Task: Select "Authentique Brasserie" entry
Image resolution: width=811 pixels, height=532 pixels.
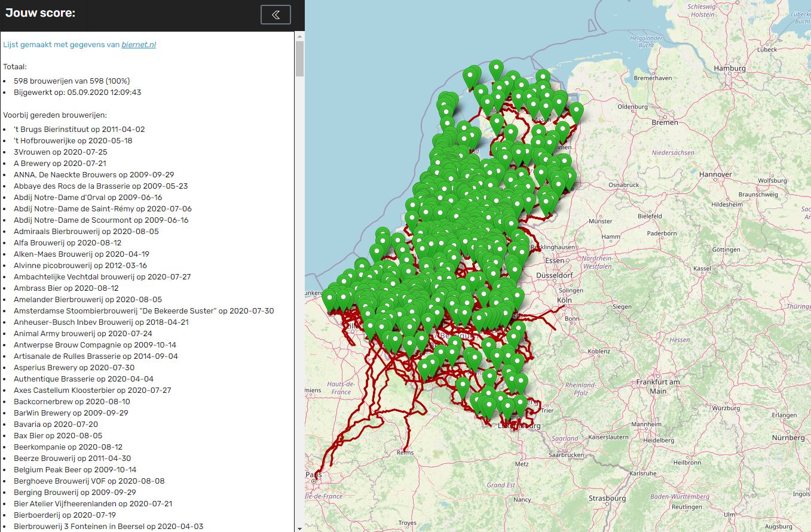Action: (x=84, y=379)
